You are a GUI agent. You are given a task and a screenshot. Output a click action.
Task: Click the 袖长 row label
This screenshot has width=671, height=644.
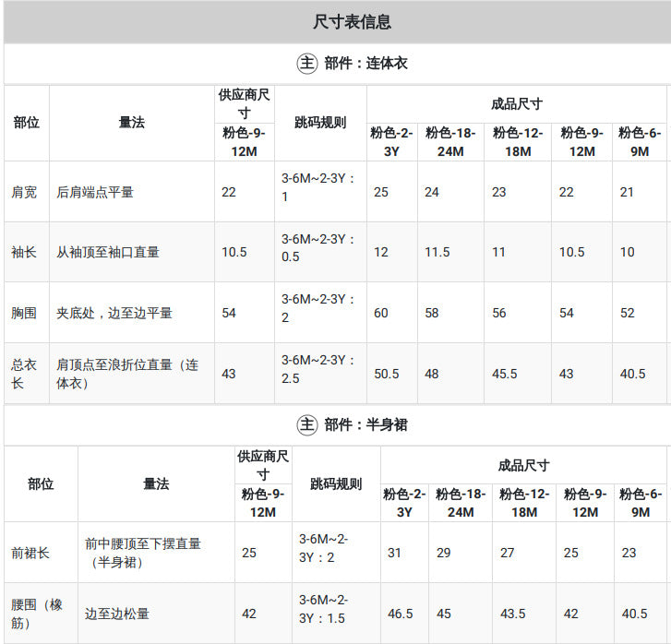pyautogui.click(x=24, y=252)
